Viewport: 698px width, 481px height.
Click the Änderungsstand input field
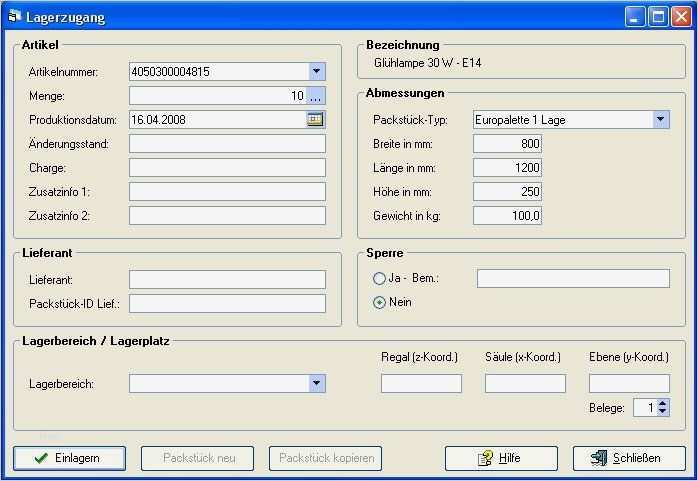click(227, 144)
